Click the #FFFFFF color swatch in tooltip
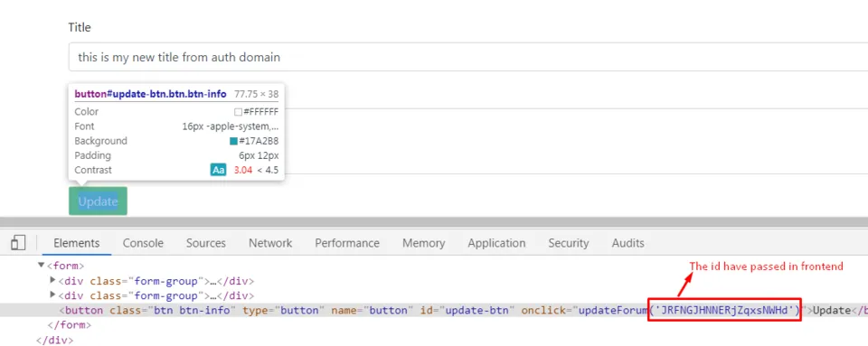Viewport: 868px width, 346px height. pyautogui.click(x=238, y=112)
